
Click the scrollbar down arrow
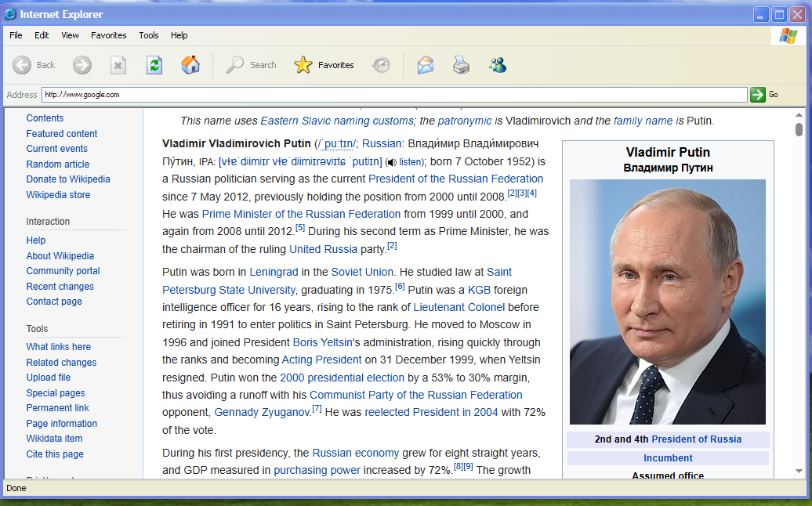(x=799, y=471)
